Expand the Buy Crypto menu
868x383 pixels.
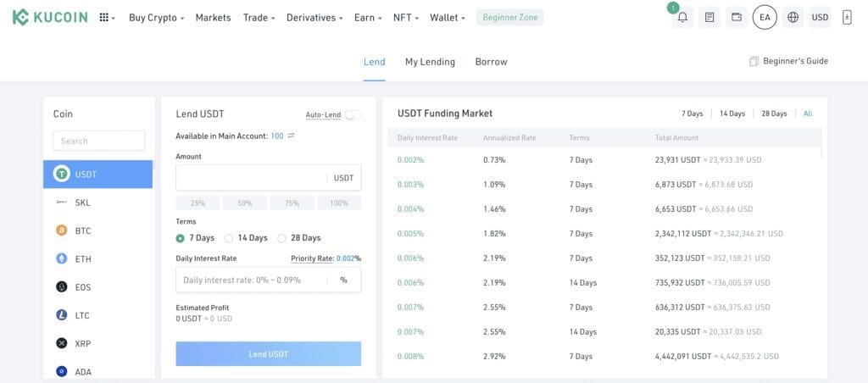[157, 17]
